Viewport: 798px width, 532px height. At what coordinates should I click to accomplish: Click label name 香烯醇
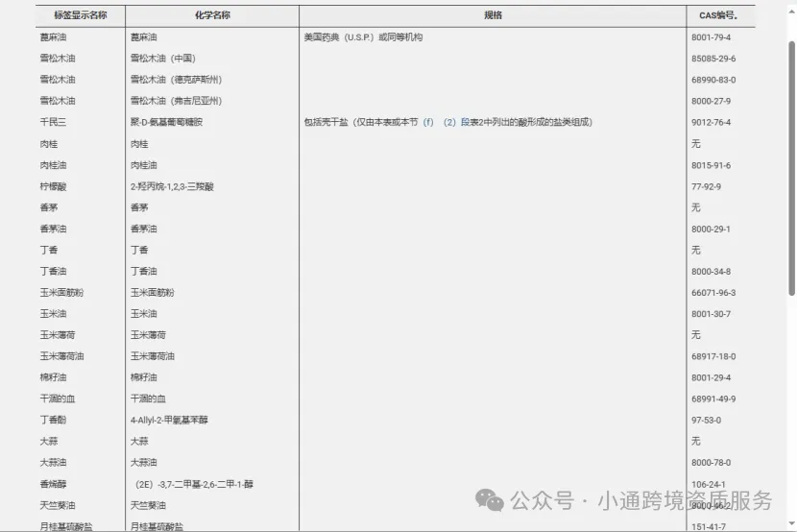tap(53, 484)
